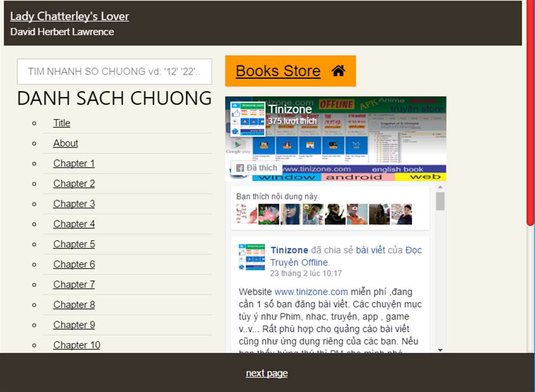
Task: Open the Books Store button
Action: 290,71
